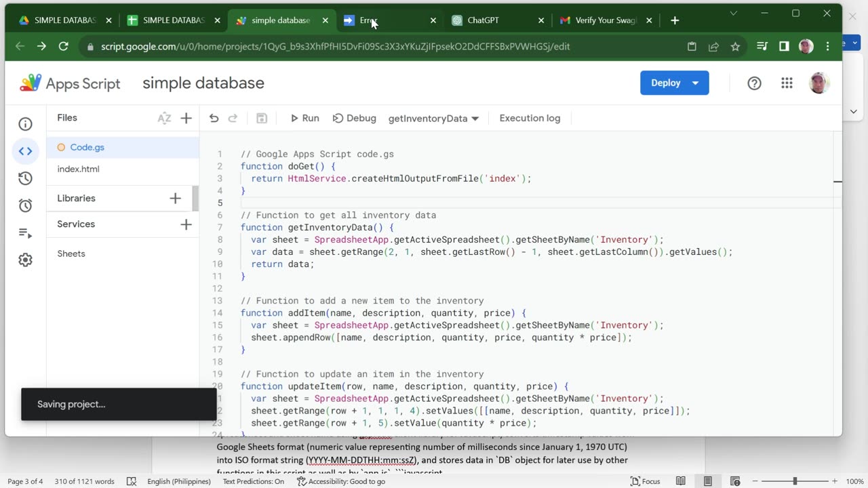Click word count 310 of 1121 words
868x488 pixels.
coord(85,481)
